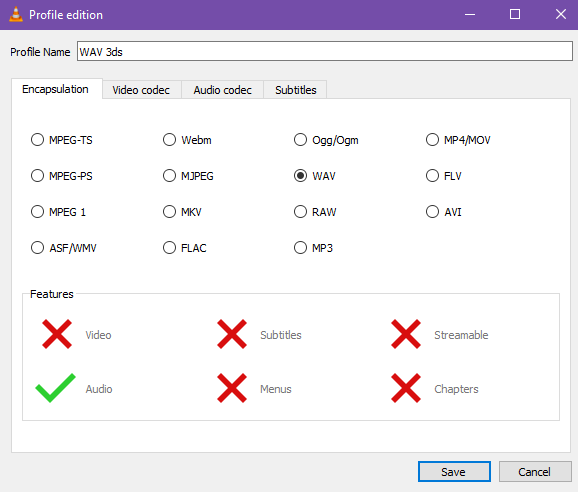Click the red X icon beside Streamable

(x=406, y=334)
